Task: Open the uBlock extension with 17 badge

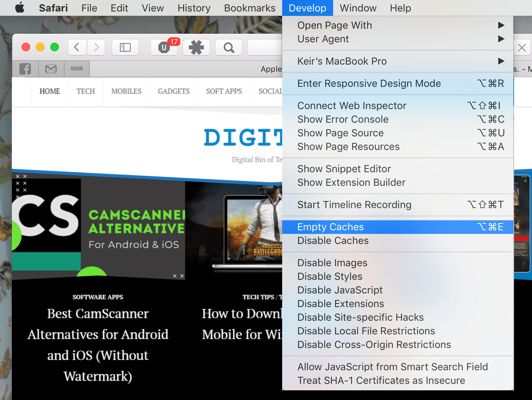Action: [164, 47]
